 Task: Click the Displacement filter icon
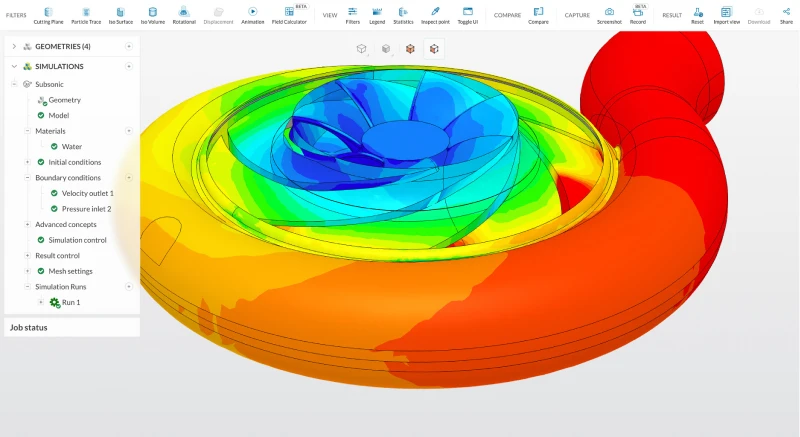pos(218,16)
